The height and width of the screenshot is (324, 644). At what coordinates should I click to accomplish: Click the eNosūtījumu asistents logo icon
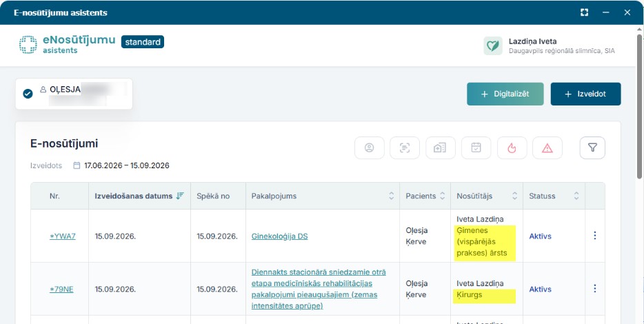pos(28,45)
